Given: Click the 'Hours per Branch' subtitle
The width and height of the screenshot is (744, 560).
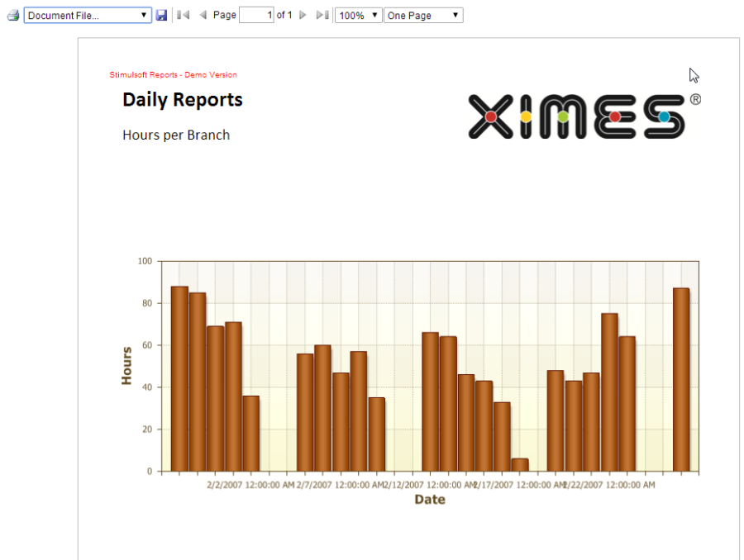Looking at the screenshot, I should 176,135.
